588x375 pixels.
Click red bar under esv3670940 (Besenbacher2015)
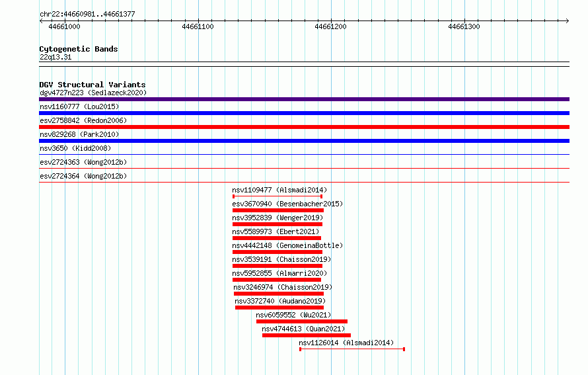click(278, 210)
